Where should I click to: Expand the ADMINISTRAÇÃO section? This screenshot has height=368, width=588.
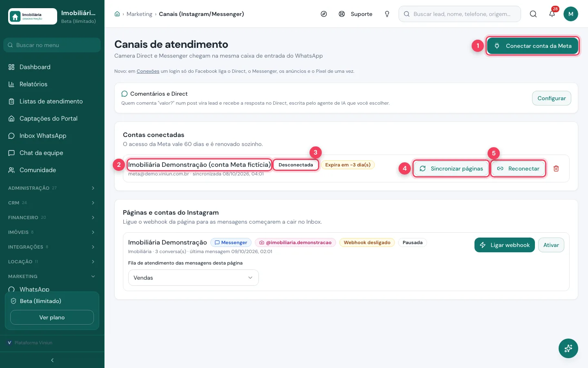pos(52,188)
